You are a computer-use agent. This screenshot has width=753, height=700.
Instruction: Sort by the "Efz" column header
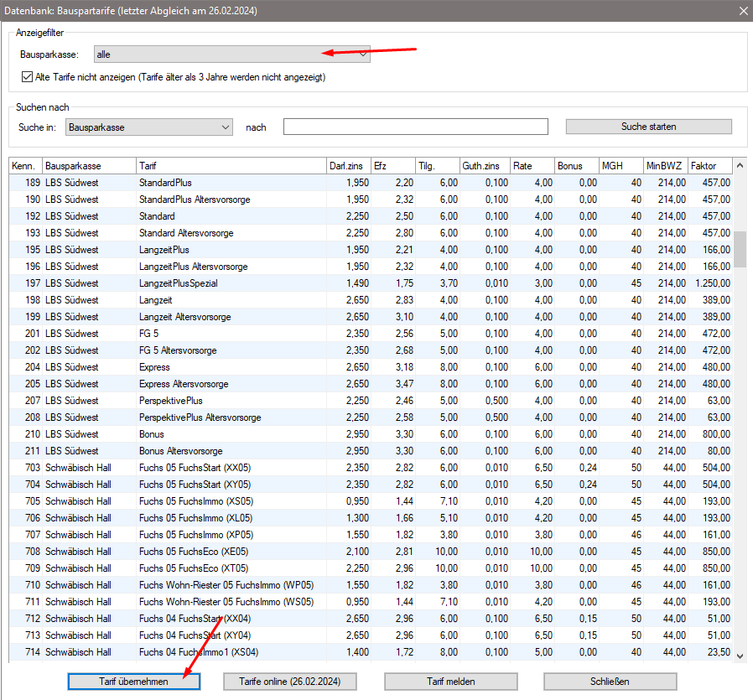(x=392, y=166)
